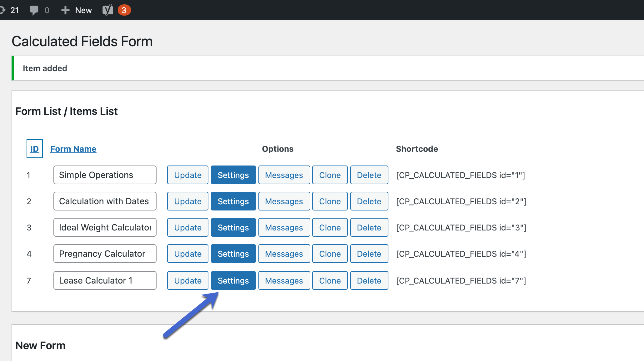Open the comments bubble icon

click(34, 10)
